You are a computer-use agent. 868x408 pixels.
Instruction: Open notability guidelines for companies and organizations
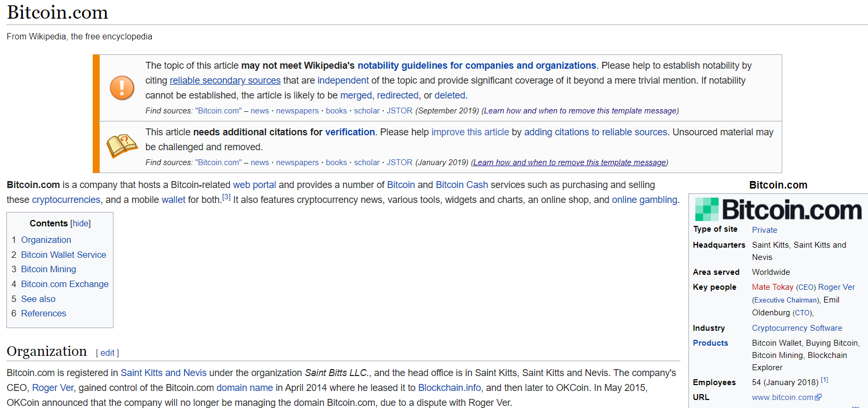[476, 66]
